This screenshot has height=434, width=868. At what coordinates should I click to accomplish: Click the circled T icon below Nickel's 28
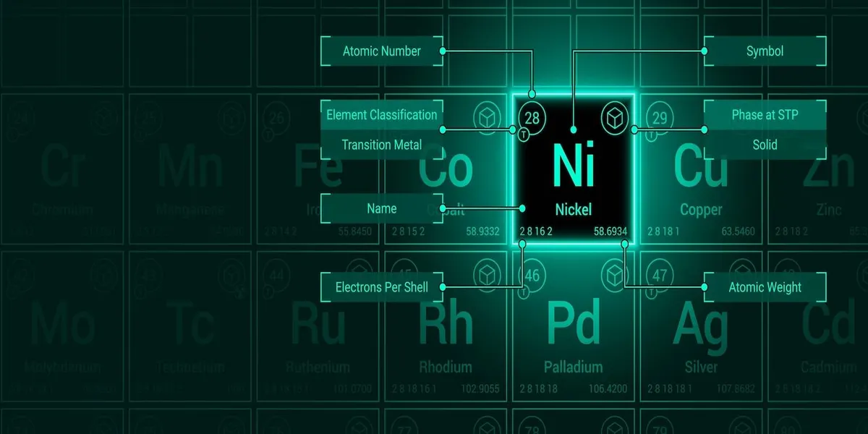[524, 134]
